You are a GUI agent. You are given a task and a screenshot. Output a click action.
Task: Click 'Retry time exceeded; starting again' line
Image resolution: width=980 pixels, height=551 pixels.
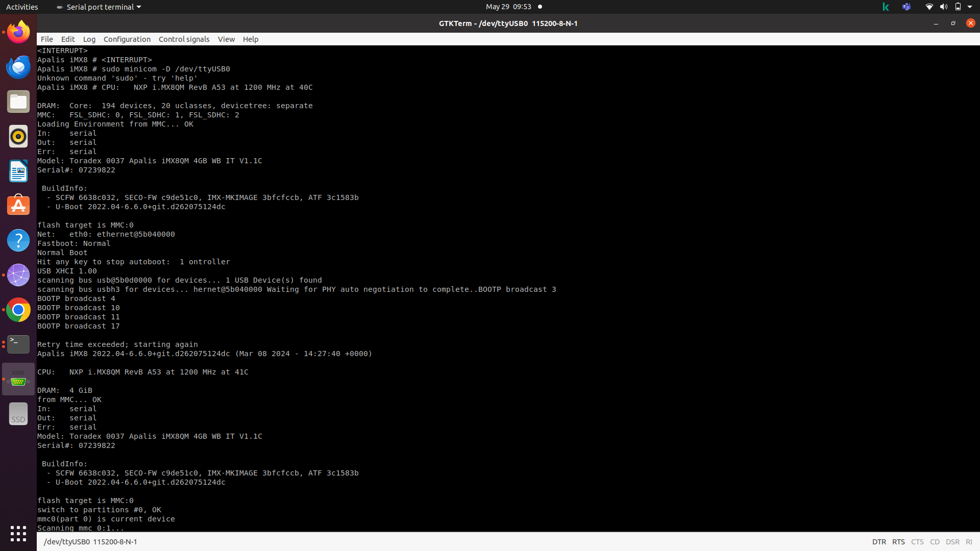[117, 344]
